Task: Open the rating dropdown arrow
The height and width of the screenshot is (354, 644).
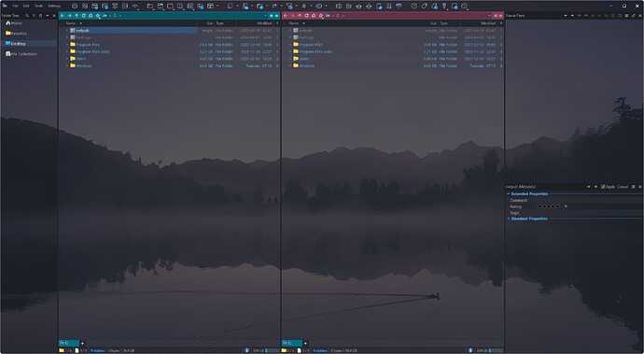Action: (566, 206)
